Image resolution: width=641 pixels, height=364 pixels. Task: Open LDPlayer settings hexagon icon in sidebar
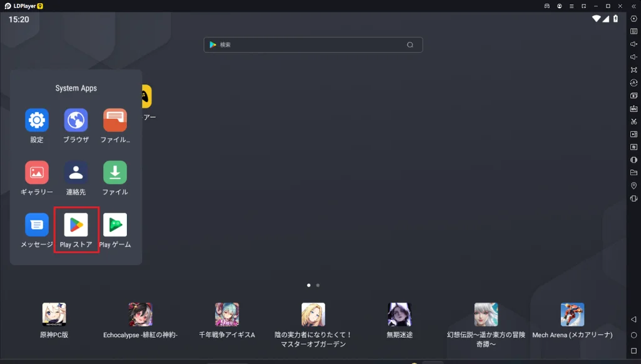coord(633,18)
